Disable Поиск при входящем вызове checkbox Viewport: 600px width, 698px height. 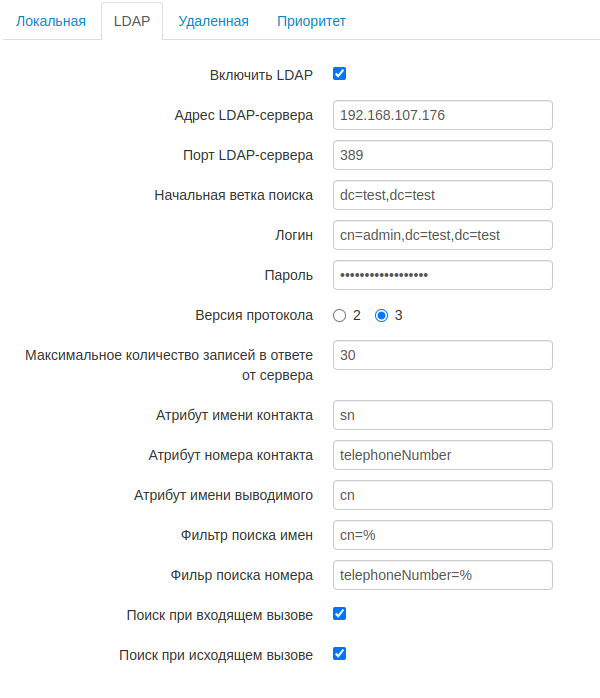coord(339,614)
